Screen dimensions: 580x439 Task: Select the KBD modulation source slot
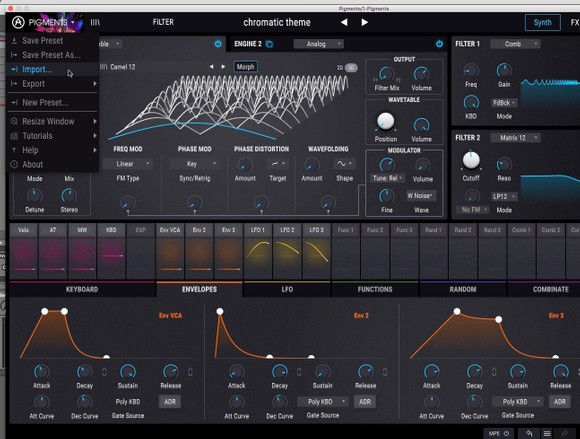point(111,251)
